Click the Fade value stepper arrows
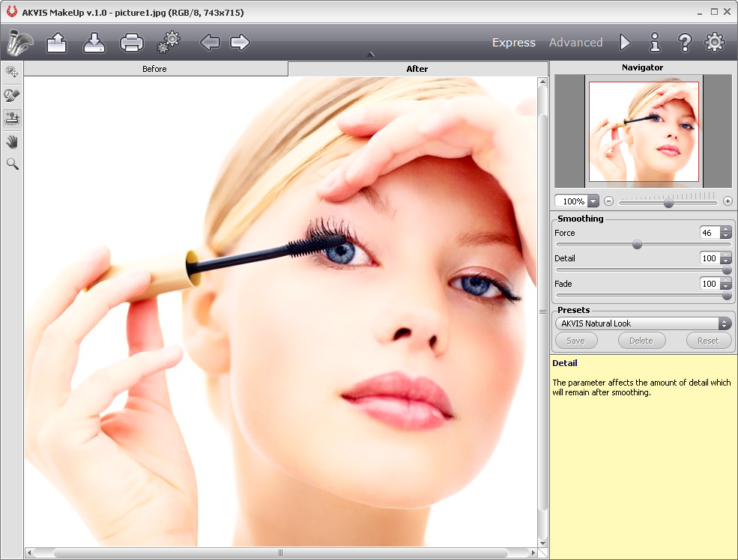The height and width of the screenshot is (560, 738). point(726,284)
